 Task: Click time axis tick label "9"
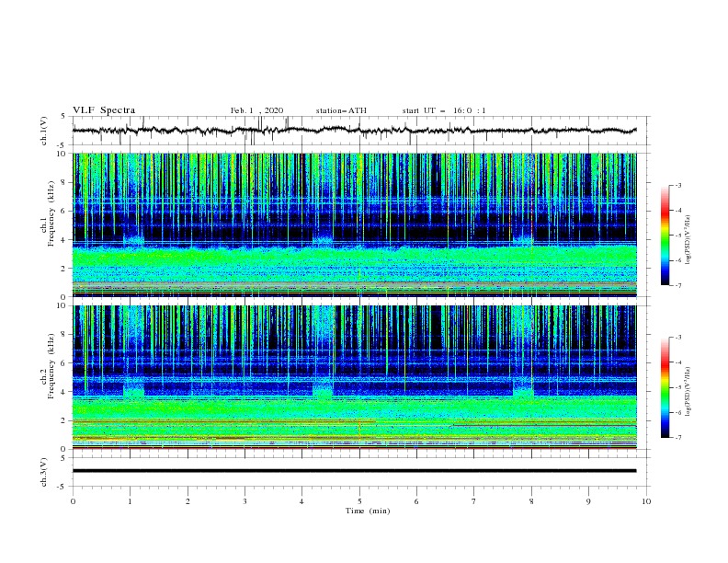coord(588,501)
